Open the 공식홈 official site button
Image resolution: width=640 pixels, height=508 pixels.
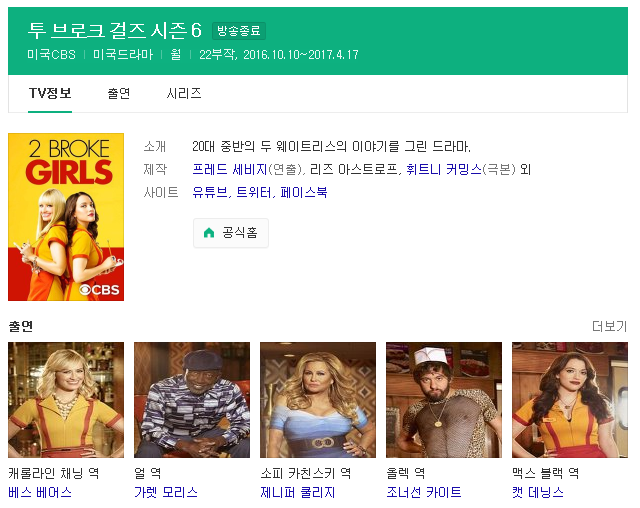231,233
